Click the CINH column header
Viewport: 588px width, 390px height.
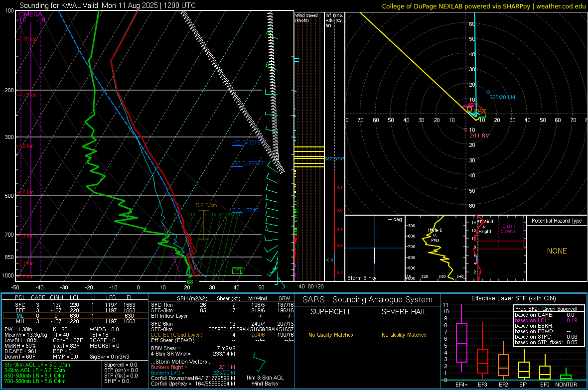coord(57,297)
